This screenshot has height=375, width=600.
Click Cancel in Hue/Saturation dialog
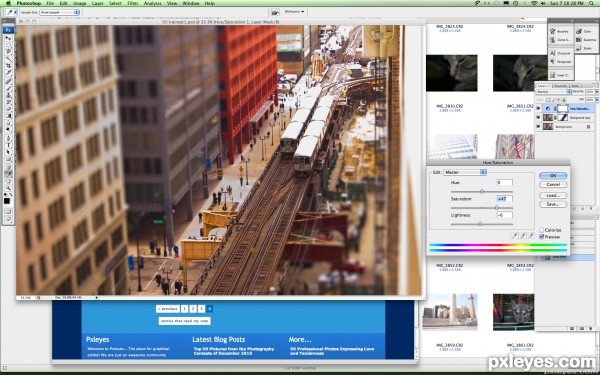553,184
